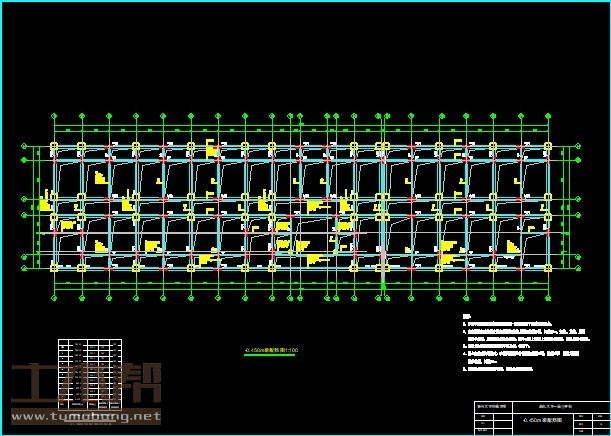This screenshot has width=611, height=436.
Task: Select the large yellow stepped annotation at far left
Action: click(x=46, y=201)
